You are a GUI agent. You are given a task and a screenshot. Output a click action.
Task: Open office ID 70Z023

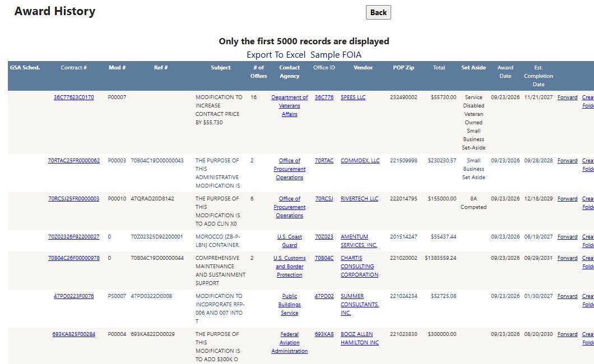[324, 237]
